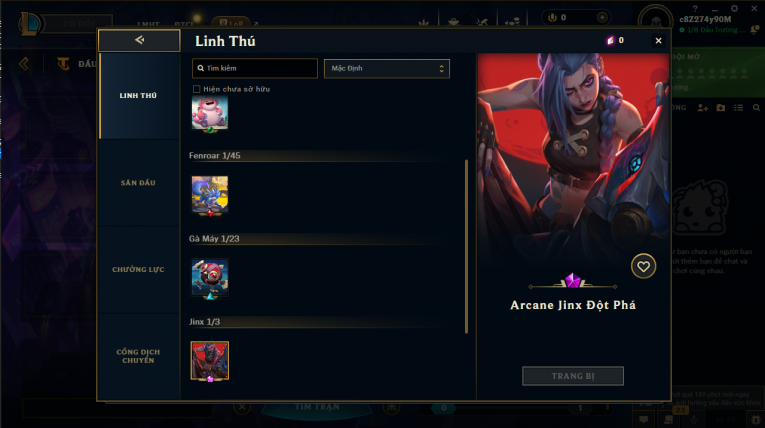Open the Mặc Định sort dropdown
Screen dimensions: 765x428
[x=386, y=68]
